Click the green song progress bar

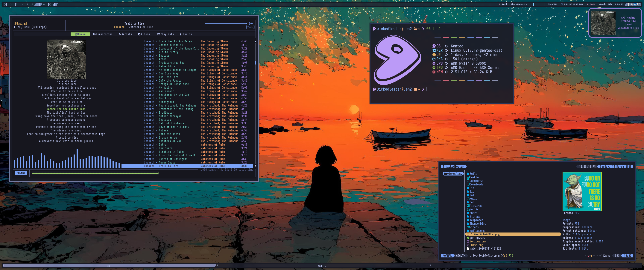tap(95, 173)
